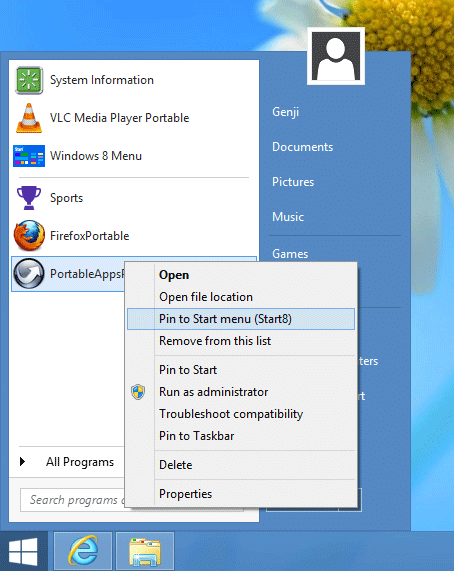Expand All Programs arrow
The image size is (454, 571).
click(x=23, y=462)
